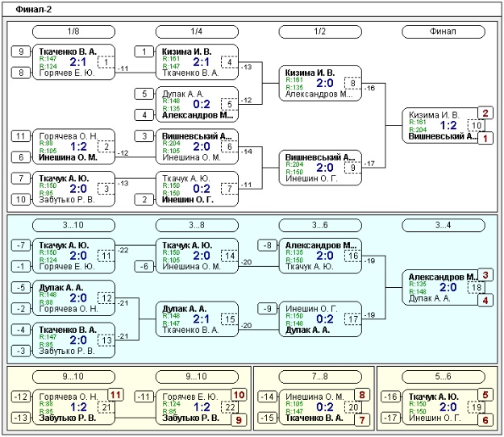This screenshot has height=437, width=504.
Task: Click the 1/2 round header
Action: pos(320,31)
